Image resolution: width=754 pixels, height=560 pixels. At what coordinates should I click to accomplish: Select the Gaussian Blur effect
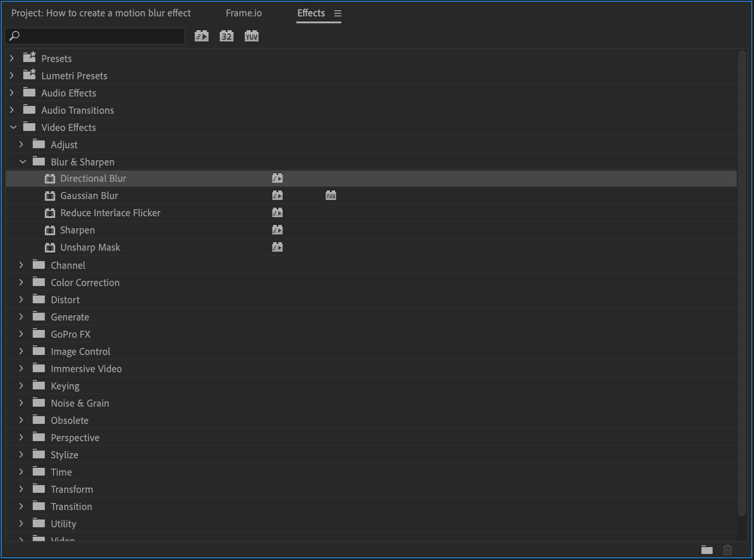coord(89,196)
